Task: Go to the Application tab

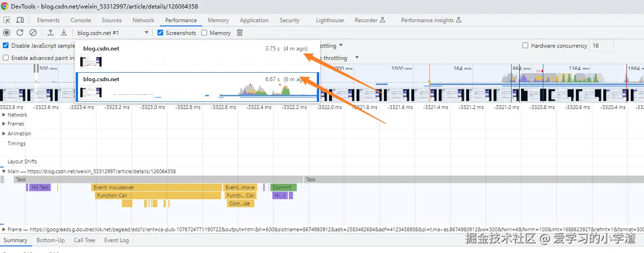Action: click(254, 20)
